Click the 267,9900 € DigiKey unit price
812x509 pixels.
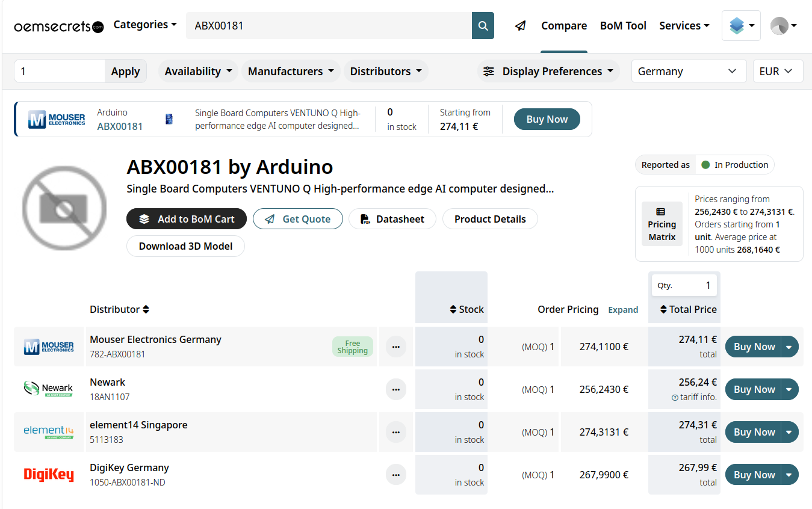click(604, 475)
